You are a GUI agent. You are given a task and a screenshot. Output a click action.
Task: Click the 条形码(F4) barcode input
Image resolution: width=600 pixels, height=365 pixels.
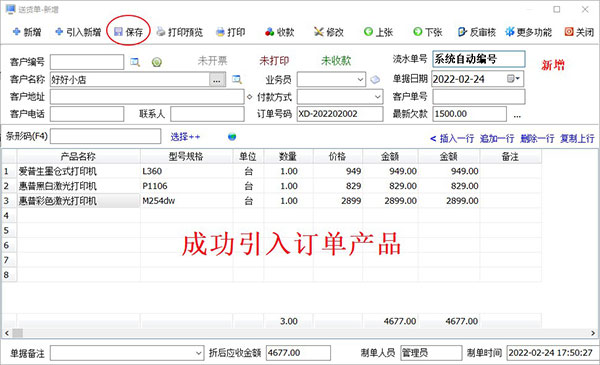point(105,136)
